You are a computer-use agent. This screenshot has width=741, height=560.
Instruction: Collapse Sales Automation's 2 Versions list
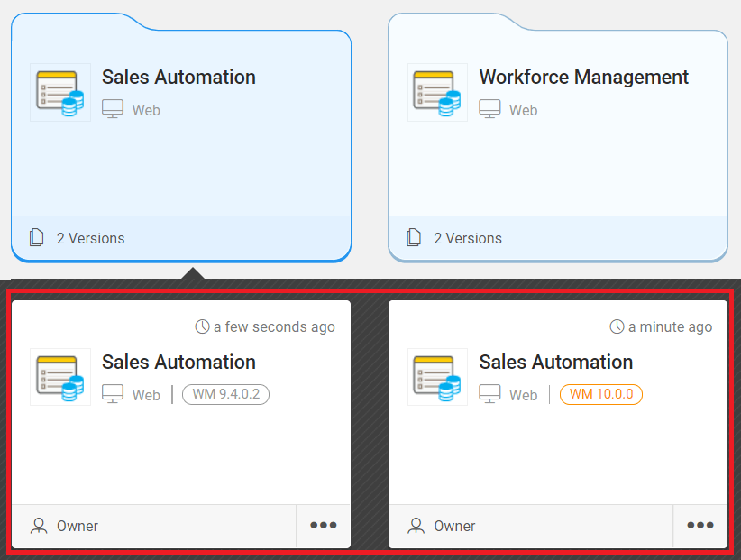pyautogui.click(x=90, y=238)
